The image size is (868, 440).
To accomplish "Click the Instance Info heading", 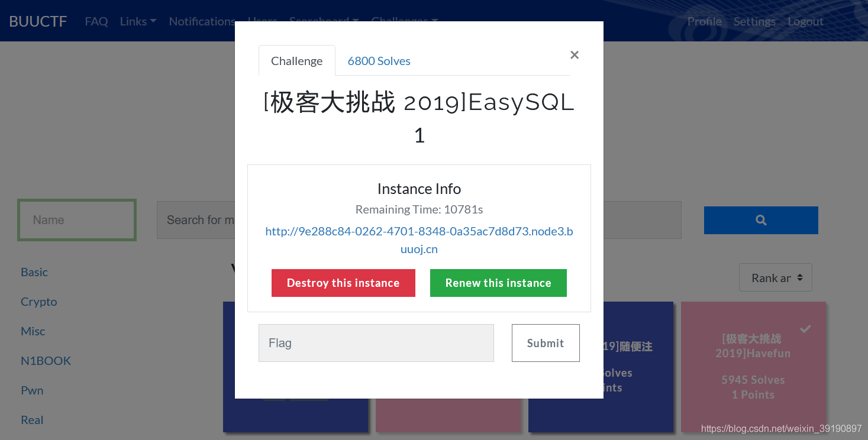I will pos(419,189).
